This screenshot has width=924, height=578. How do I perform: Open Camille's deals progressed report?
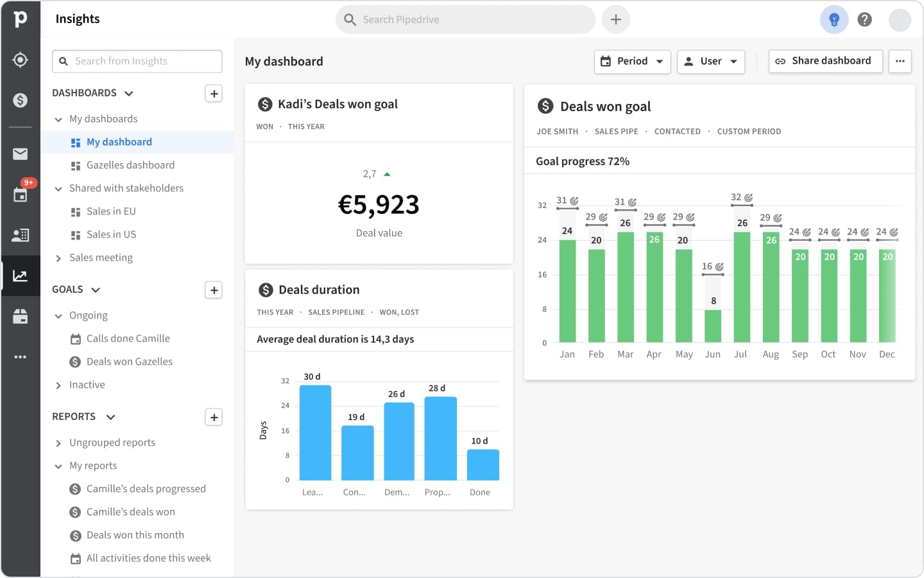pyautogui.click(x=137, y=489)
